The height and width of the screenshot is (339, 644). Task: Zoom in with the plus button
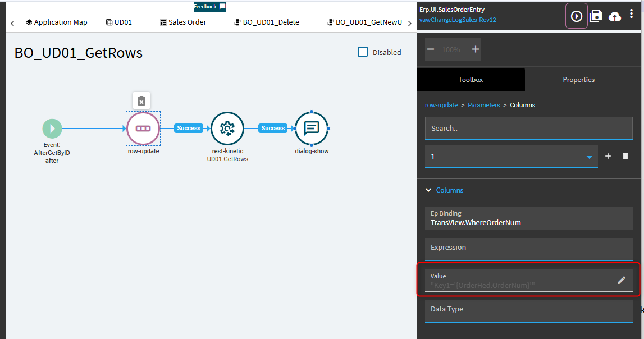475,49
